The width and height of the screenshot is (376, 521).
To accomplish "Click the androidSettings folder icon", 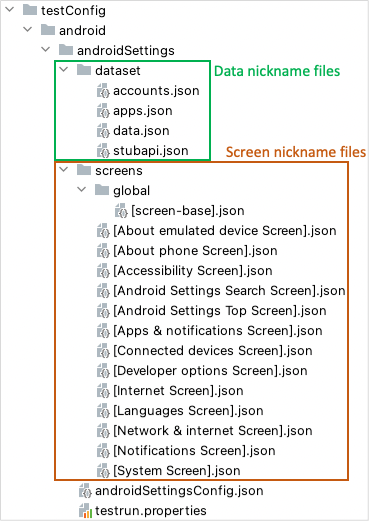I will [x=66, y=50].
